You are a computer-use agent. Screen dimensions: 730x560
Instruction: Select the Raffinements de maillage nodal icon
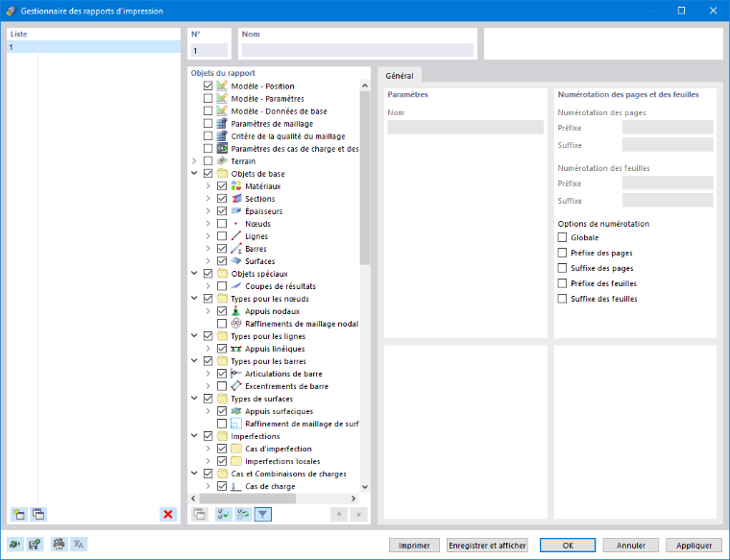click(x=236, y=324)
